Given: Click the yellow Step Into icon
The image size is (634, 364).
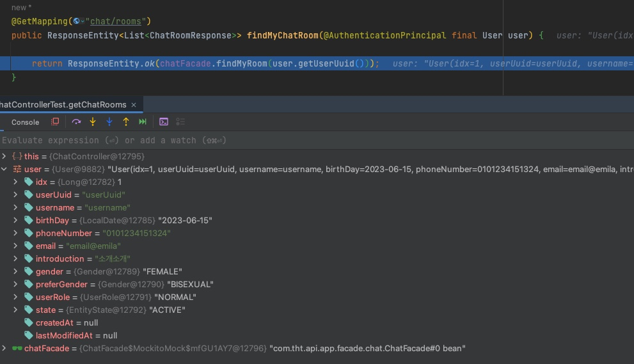Looking at the screenshot, I should point(93,122).
